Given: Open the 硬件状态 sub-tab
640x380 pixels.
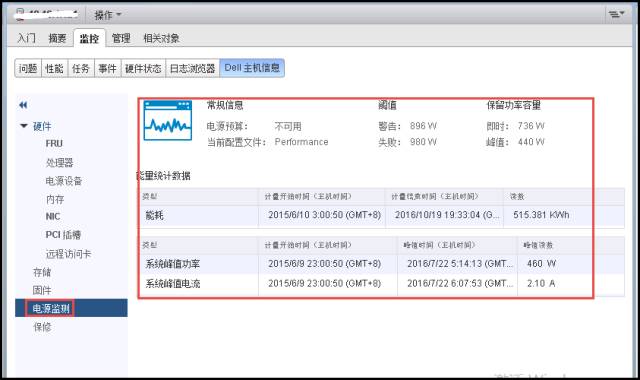Looking at the screenshot, I should click(143, 68).
